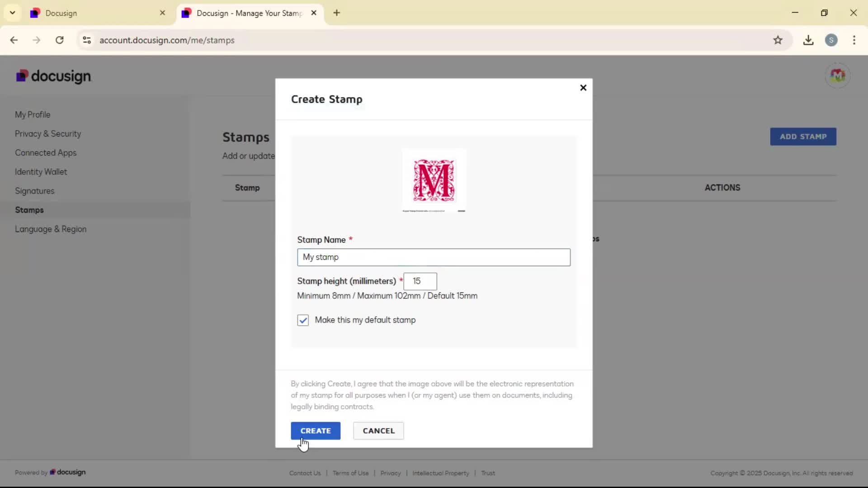Screen dimensions: 868x488
Task: Select Stamps in sidebar
Action: (x=29, y=210)
